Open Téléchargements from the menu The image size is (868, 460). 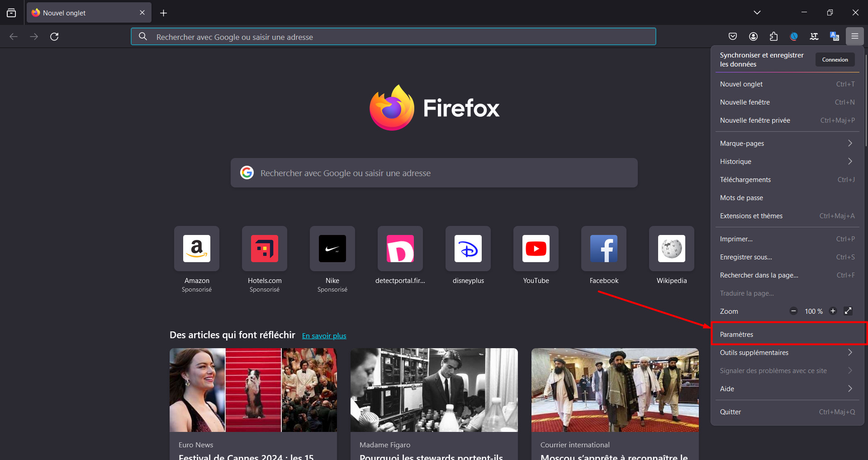(x=787, y=180)
